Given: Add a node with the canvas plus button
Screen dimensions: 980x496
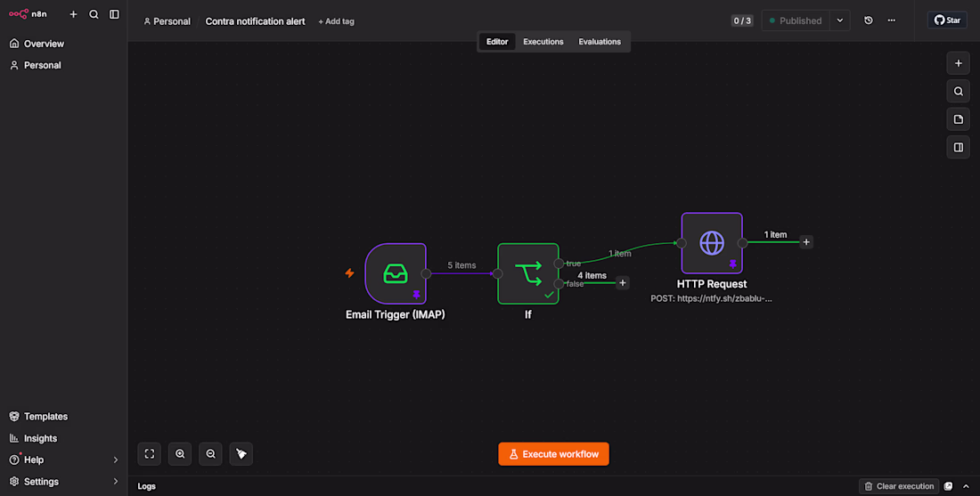Looking at the screenshot, I should (x=958, y=63).
